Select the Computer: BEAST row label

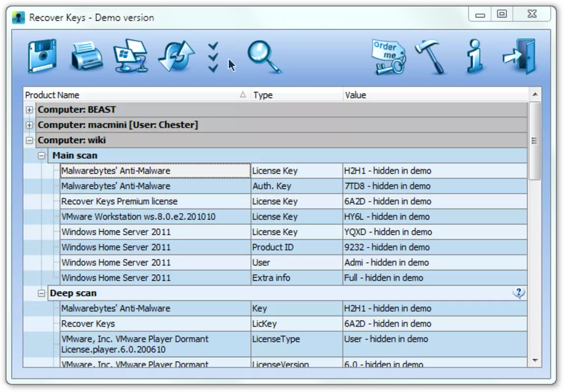click(x=77, y=110)
